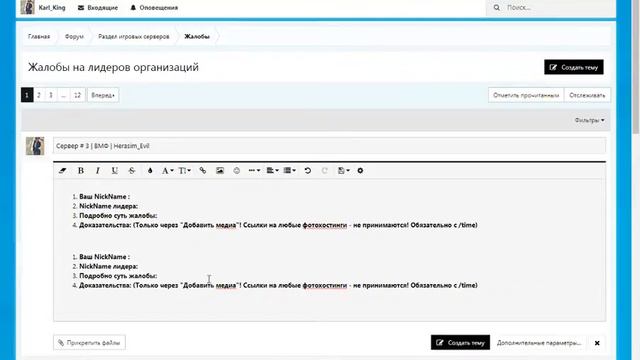640x360 pixels.
Task: Open Жалобы breadcrumb
Action: click(x=197, y=36)
